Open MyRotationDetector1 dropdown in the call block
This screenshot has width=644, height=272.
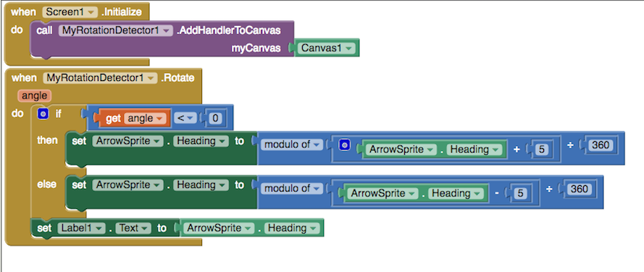click(x=115, y=30)
